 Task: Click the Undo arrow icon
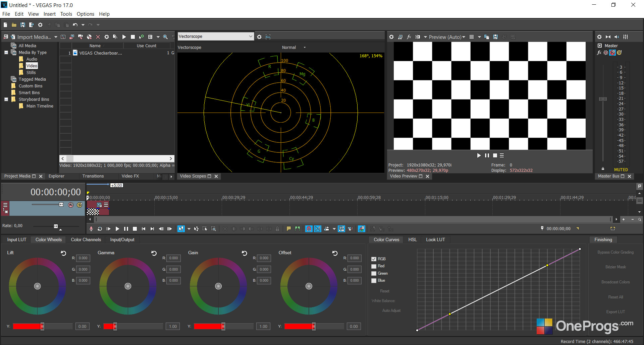75,25
